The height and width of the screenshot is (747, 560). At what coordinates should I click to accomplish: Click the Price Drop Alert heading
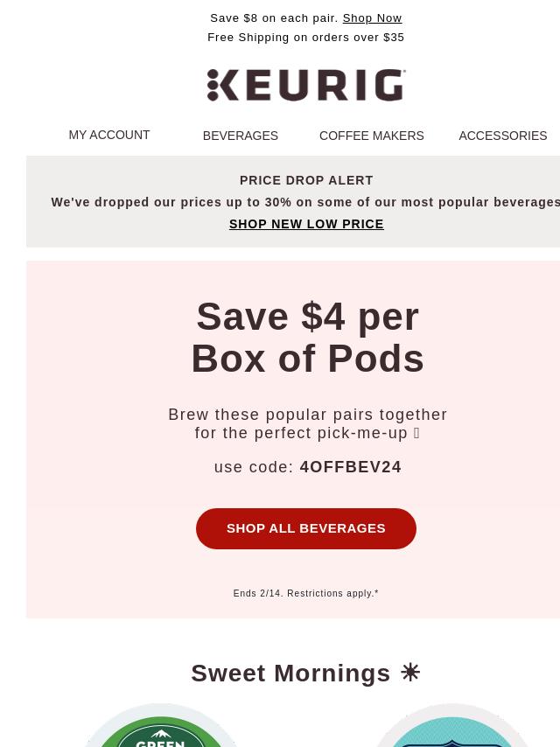306,180
